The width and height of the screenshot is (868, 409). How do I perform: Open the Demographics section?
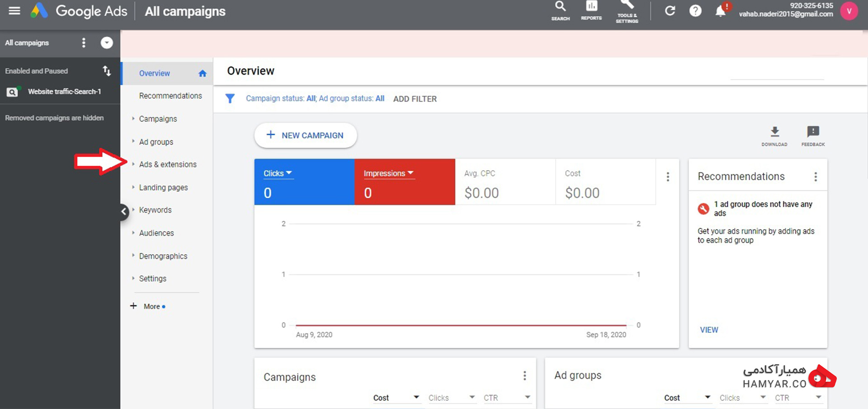tap(163, 256)
